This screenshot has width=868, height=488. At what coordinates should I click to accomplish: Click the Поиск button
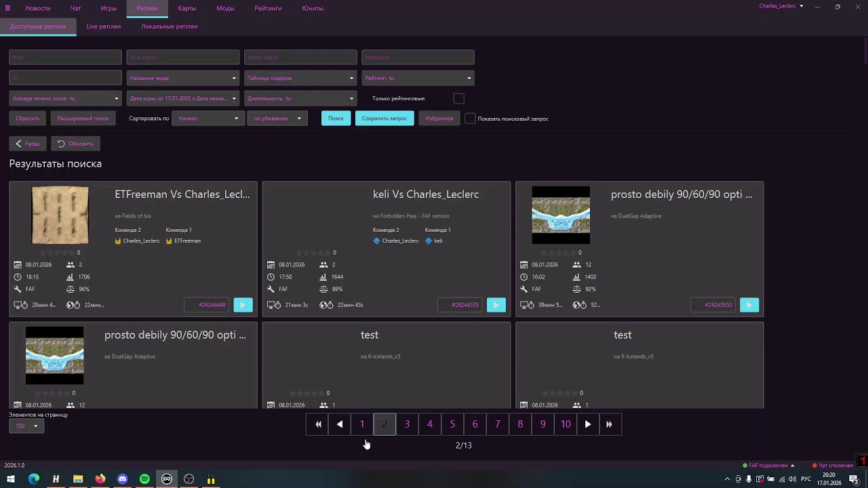click(336, 119)
